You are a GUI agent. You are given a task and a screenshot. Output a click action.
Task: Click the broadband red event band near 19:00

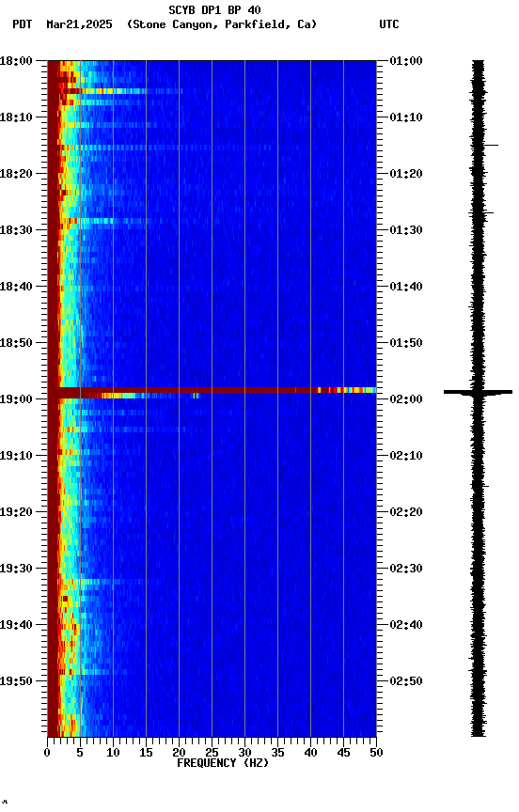[212, 390]
